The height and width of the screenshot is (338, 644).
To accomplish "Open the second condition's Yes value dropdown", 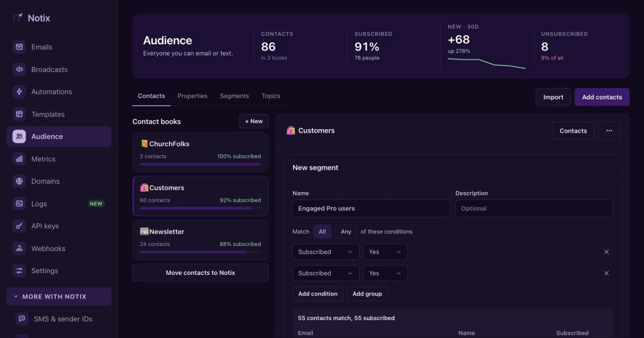I will click(386, 273).
